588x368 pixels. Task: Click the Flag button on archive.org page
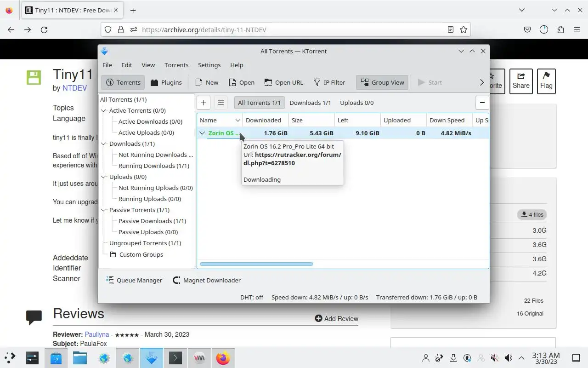tap(546, 81)
